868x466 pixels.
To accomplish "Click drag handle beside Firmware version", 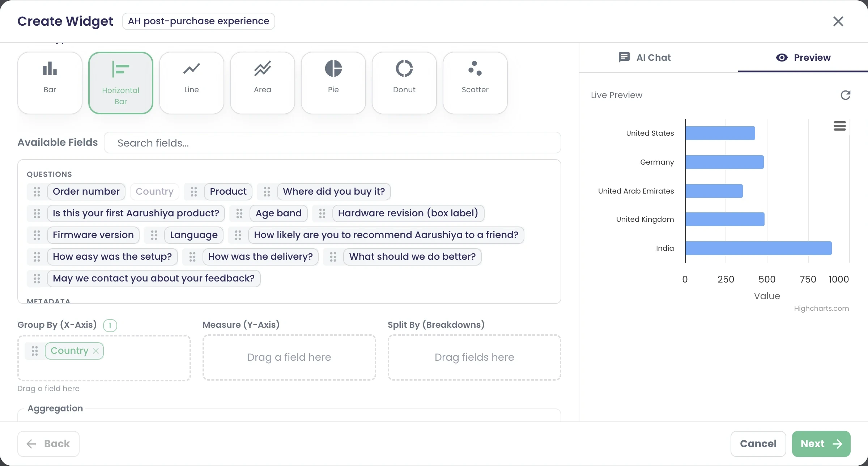I will [37, 235].
